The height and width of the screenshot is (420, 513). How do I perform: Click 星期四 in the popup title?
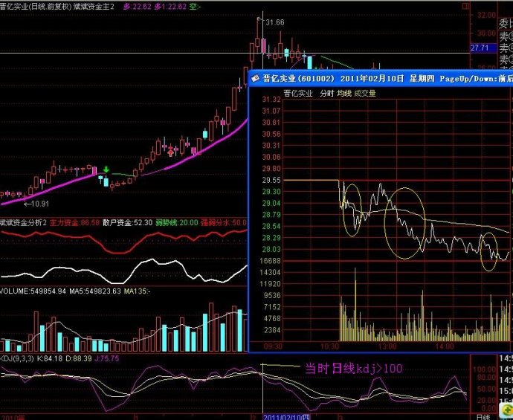[x=422, y=79]
